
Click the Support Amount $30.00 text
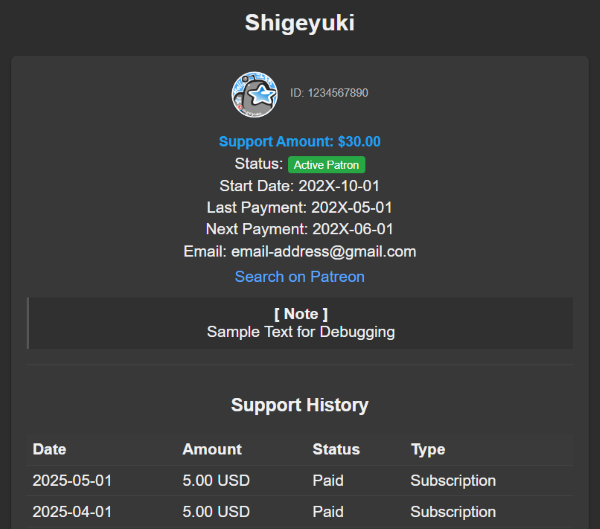pos(300,142)
